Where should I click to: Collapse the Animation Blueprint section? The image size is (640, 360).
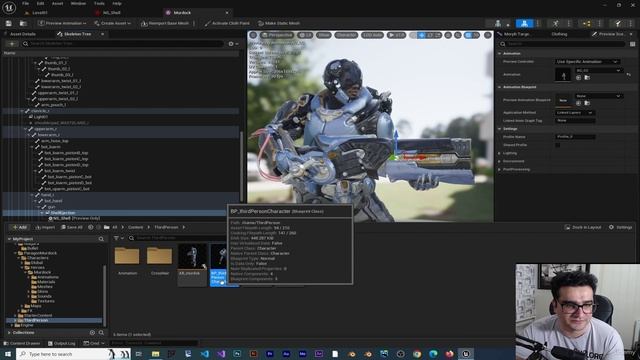tap(500, 87)
